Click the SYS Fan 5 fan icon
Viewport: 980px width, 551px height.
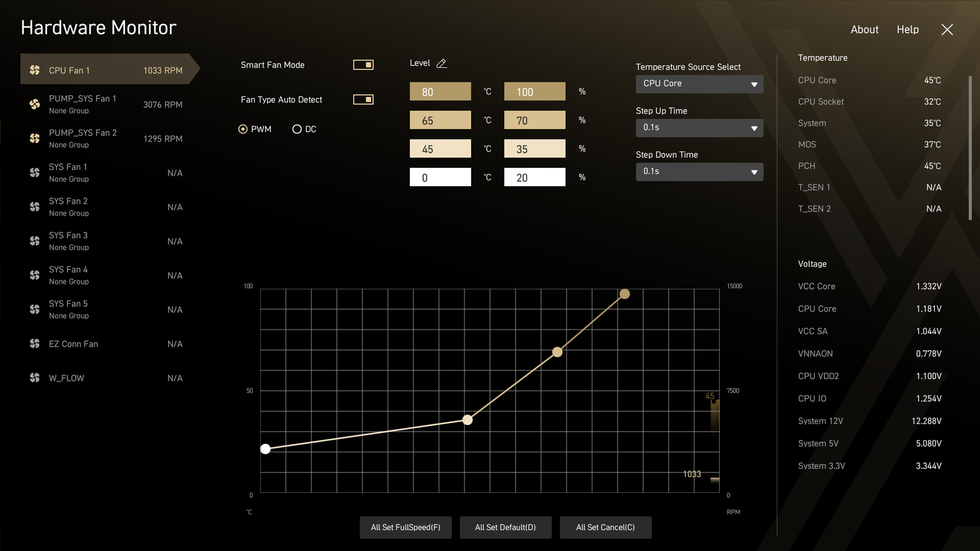[x=35, y=309]
